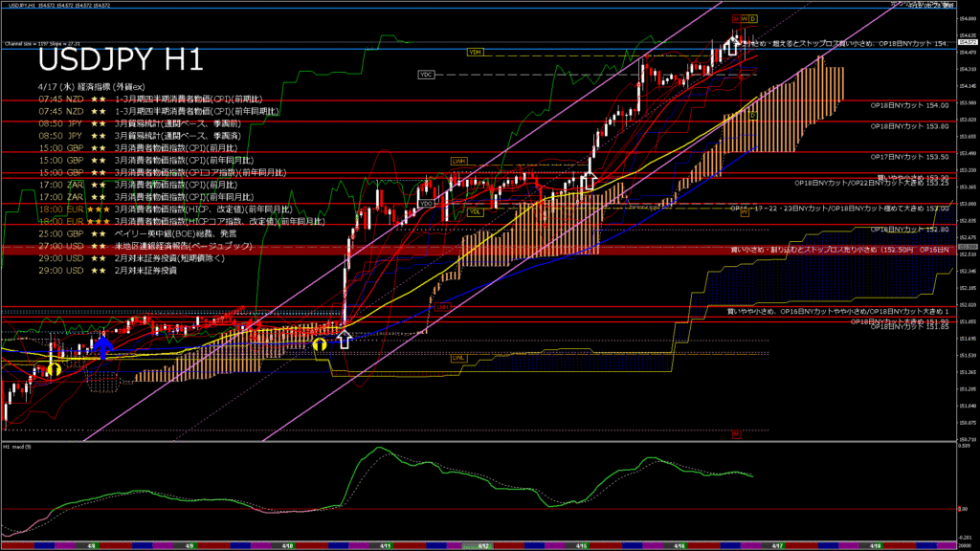Select the orange W button at chart top
Image resolution: width=980 pixels, height=551 pixels.
[x=745, y=19]
